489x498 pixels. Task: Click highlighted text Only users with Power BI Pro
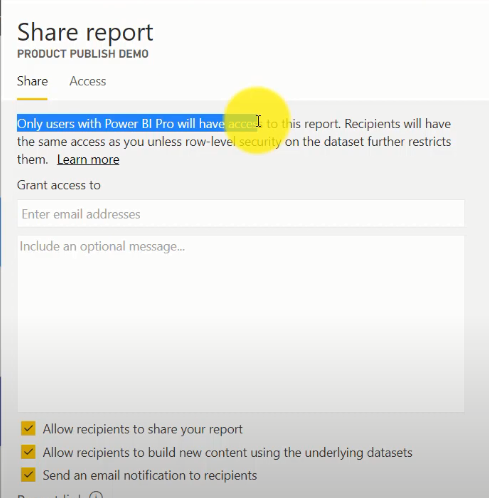(95, 124)
